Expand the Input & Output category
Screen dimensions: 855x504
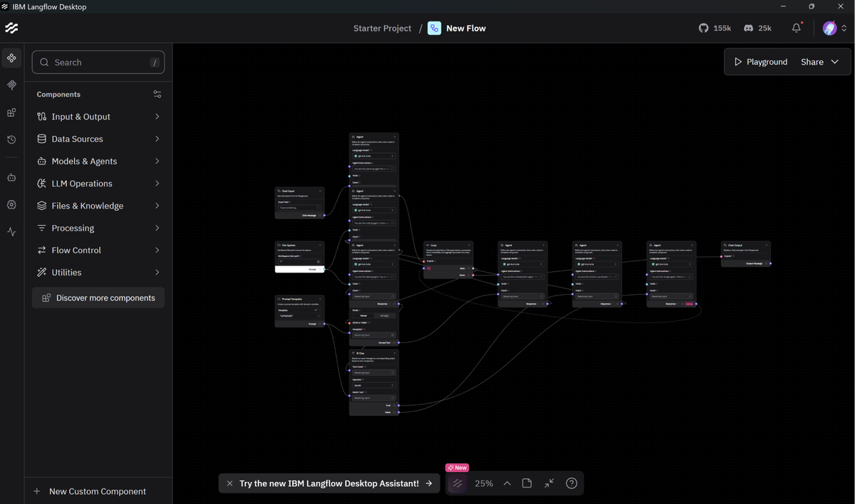(98, 117)
